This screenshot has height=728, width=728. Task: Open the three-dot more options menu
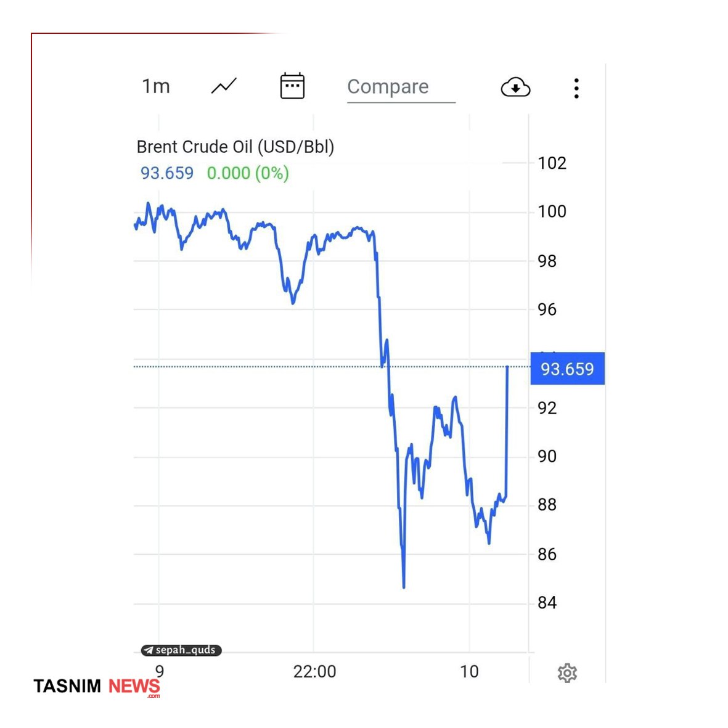[x=576, y=88]
